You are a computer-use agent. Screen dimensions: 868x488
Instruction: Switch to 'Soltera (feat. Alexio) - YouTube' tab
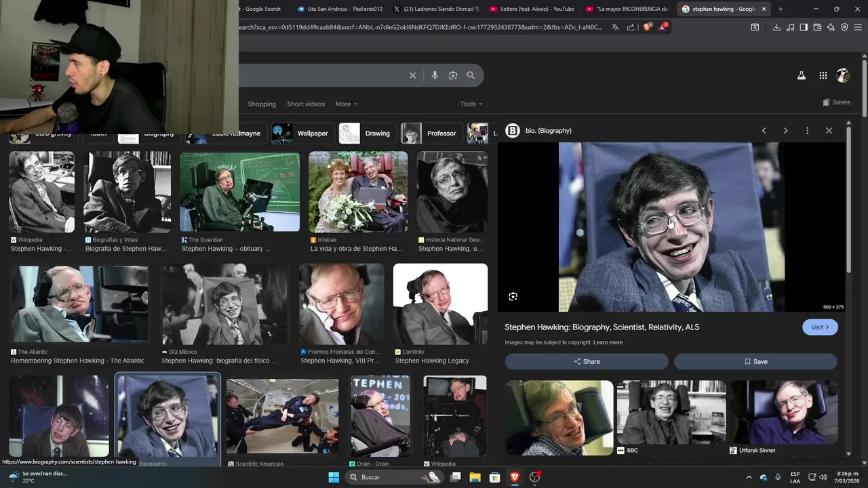531,9
